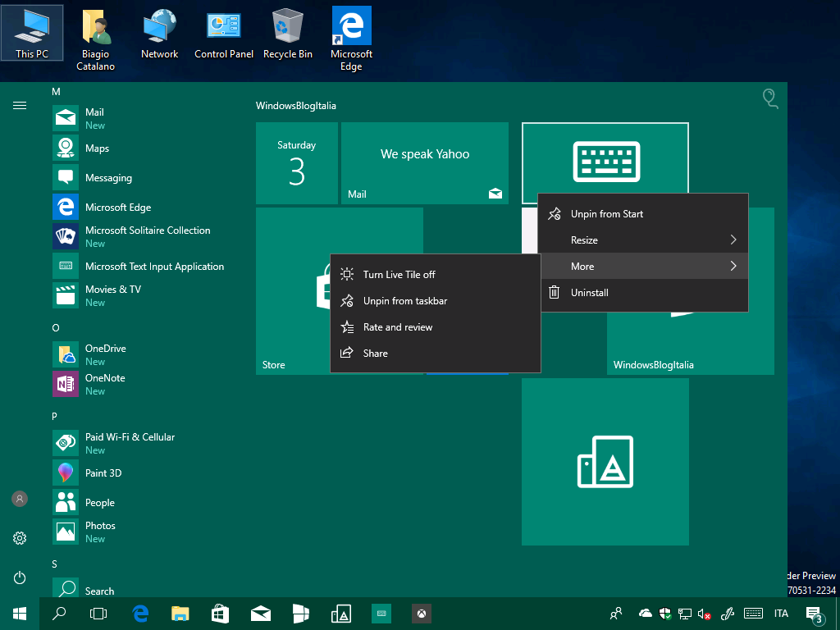Open Control Panel from the desktop
This screenshot has width=840, height=630.
pos(224,33)
